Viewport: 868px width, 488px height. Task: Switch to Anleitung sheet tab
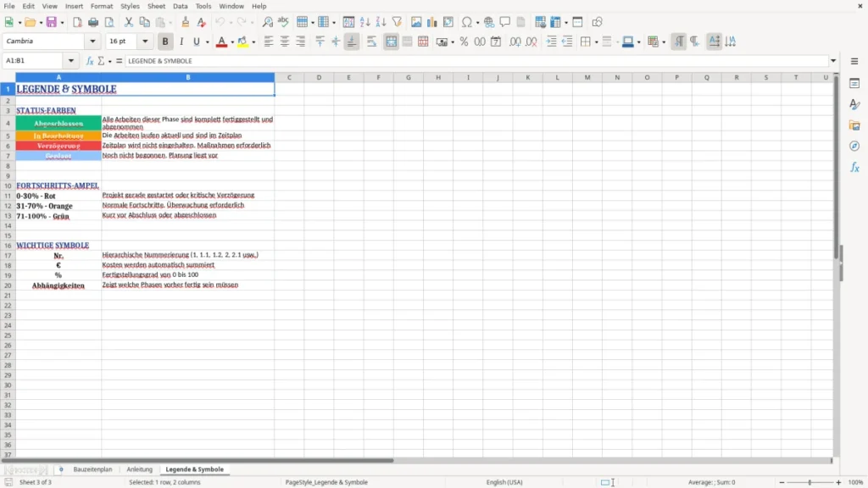coord(140,469)
